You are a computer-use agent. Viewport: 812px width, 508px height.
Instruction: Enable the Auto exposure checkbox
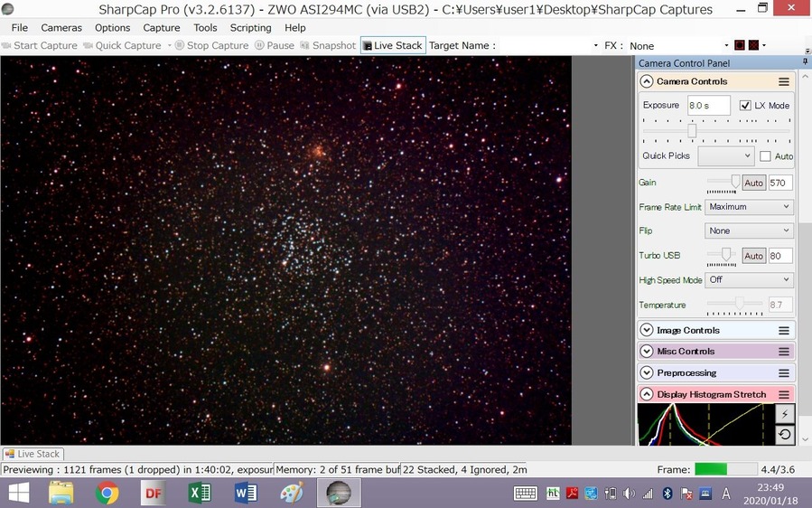point(765,156)
